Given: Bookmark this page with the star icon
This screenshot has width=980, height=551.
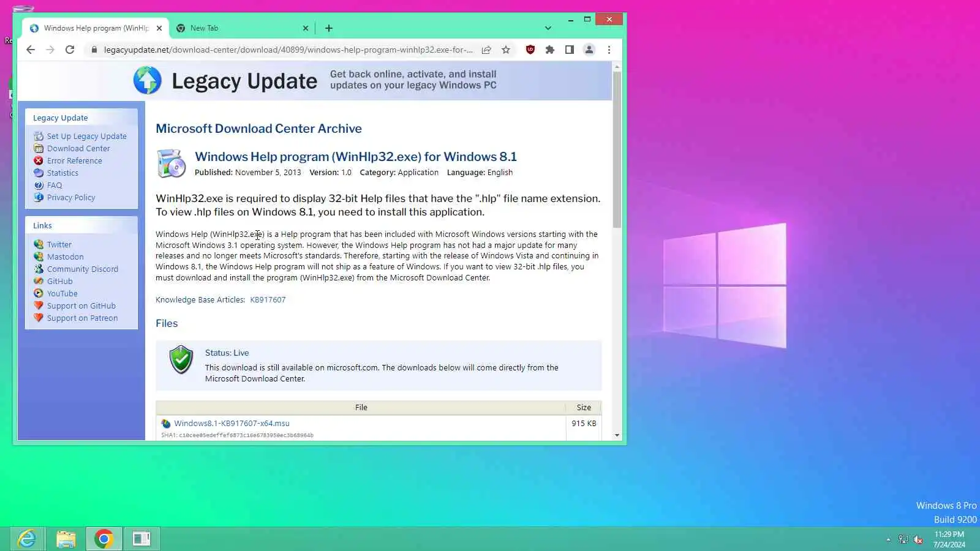Looking at the screenshot, I should click(506, 50).
